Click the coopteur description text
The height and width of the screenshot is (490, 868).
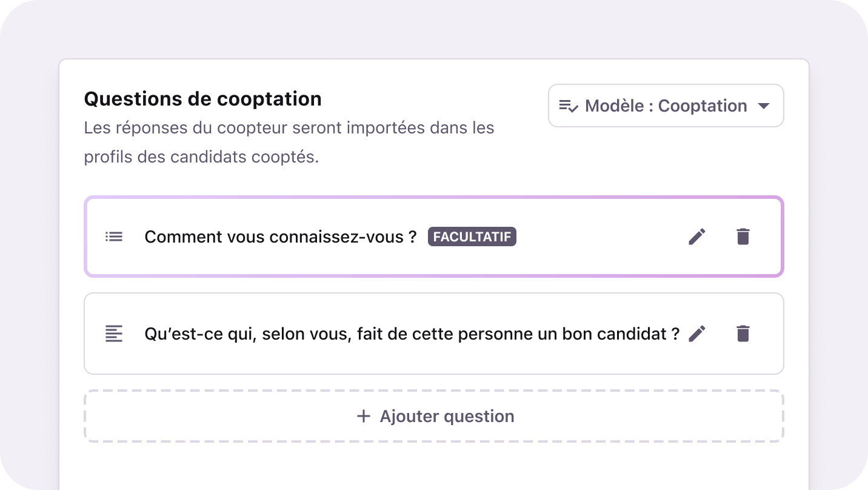coord(289,142)
